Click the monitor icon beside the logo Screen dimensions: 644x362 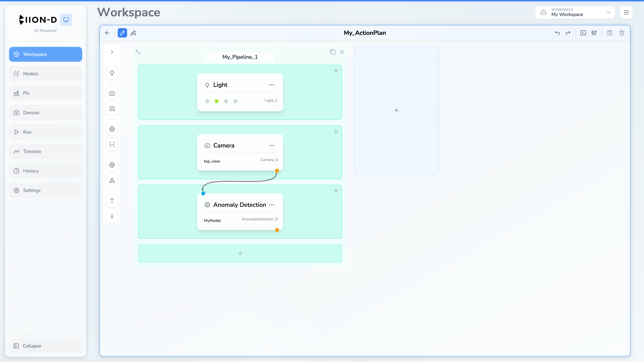(66, 20)
